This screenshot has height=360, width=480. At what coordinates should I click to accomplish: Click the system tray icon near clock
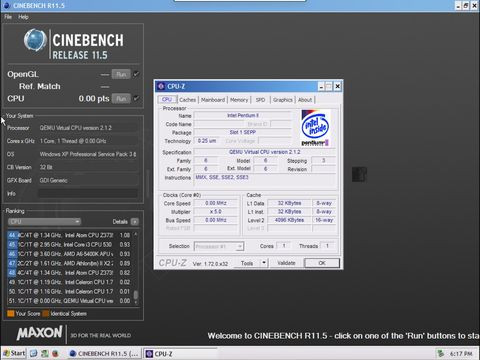click(440, 353)
